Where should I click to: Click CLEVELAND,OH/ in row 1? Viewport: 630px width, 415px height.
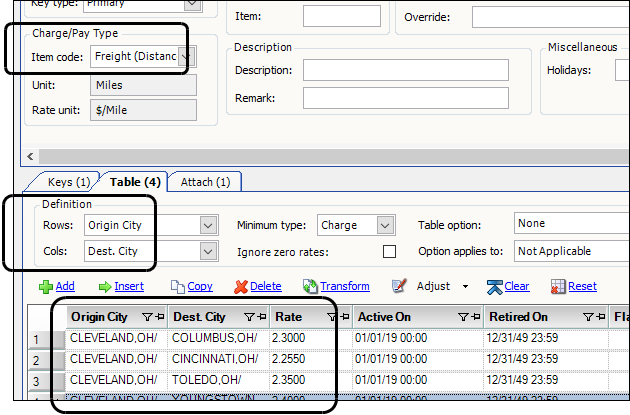pyautogui.click(x=117, y=338)
